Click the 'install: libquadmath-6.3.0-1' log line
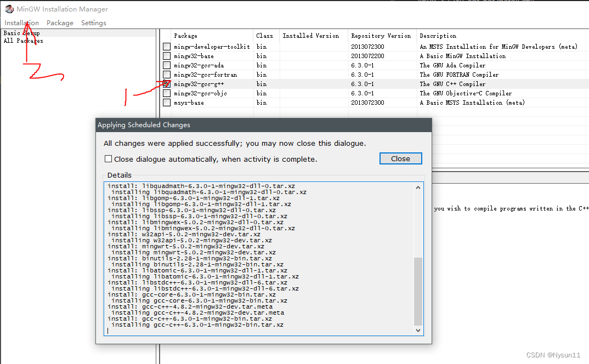Screen dimensions: 589x364 click(201, 186)
